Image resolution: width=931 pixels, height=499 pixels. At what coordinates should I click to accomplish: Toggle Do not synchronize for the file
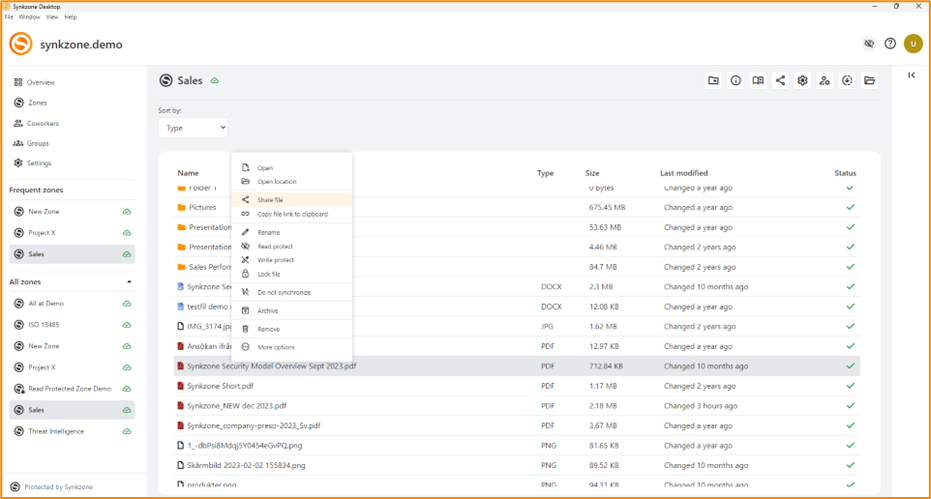(x=283, y=292)
